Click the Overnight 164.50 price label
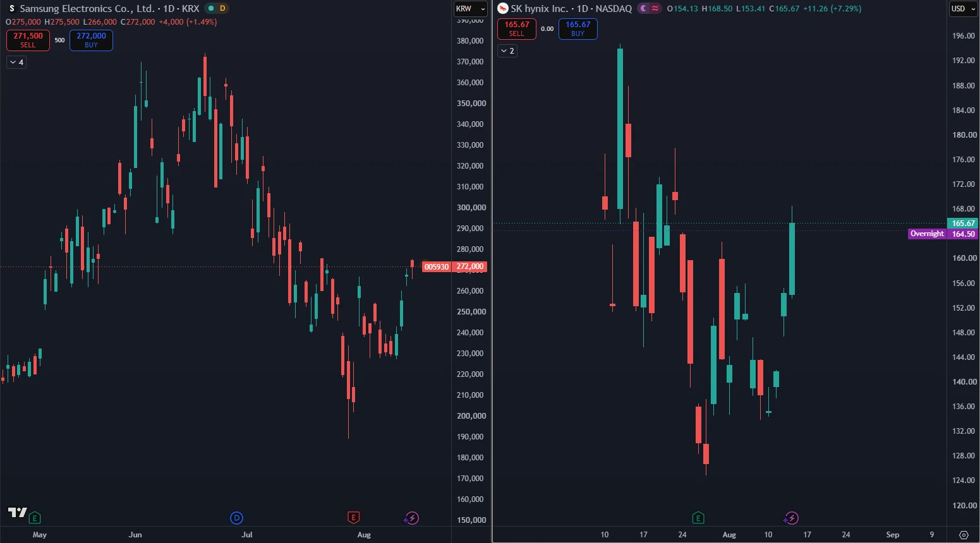The height and width of the screenshot is (543, 980). pyautogui.click(x=943, y=234)
